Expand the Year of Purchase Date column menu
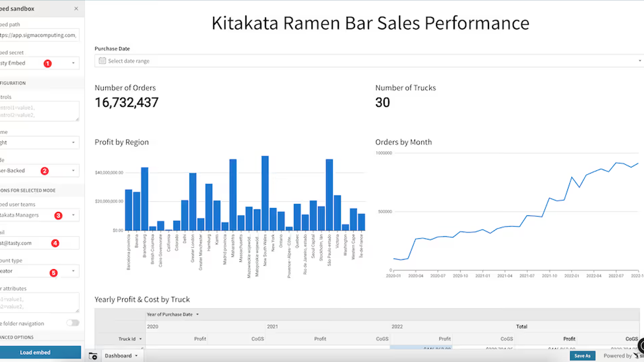This screenshot has height=362, width=644. [x=198, y=314]
